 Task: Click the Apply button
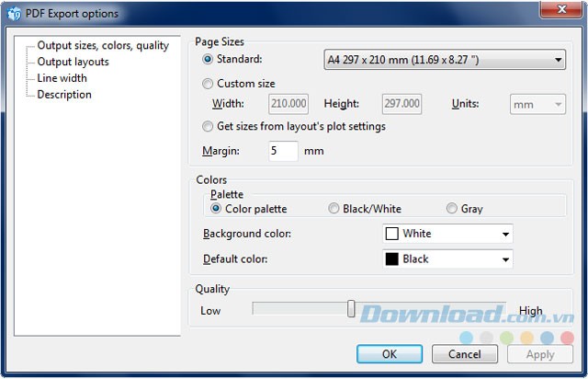pos(540,354)
